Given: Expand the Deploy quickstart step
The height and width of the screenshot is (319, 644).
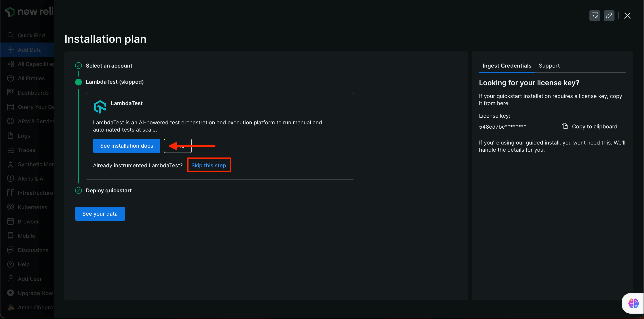Looking at the screenshot, I should tap(109, 190).
